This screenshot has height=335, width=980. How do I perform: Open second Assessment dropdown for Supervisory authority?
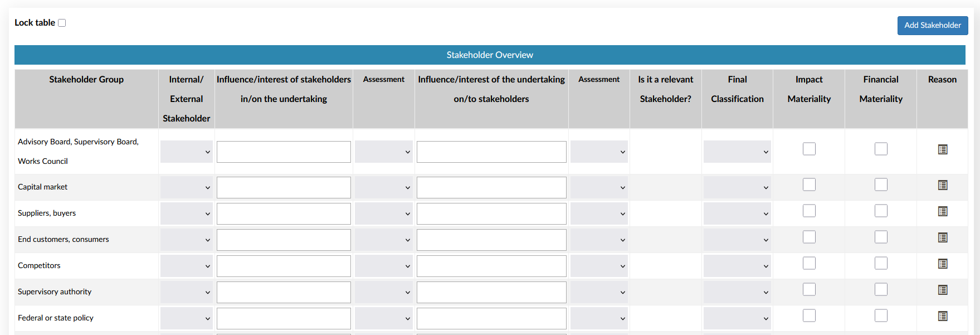click(599, 292)
